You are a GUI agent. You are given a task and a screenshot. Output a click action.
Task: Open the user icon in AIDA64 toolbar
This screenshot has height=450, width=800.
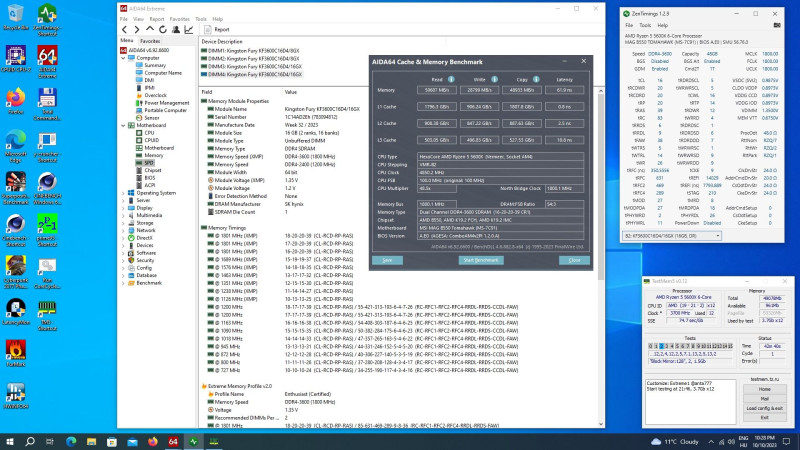(176, 30)
